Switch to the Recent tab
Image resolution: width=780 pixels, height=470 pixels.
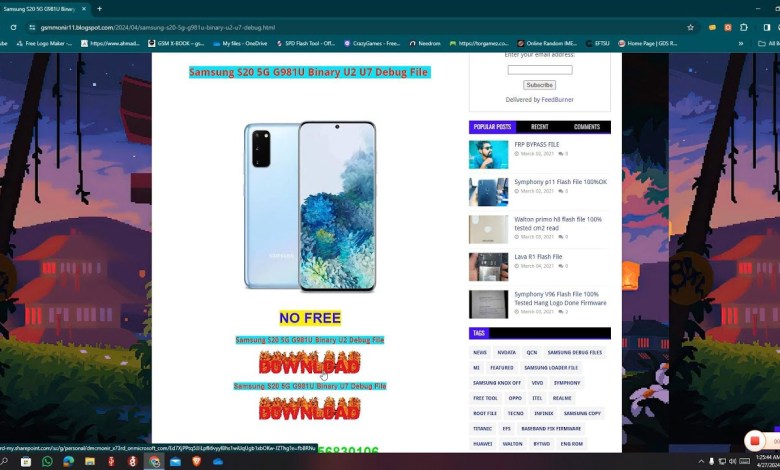[539, 127]
